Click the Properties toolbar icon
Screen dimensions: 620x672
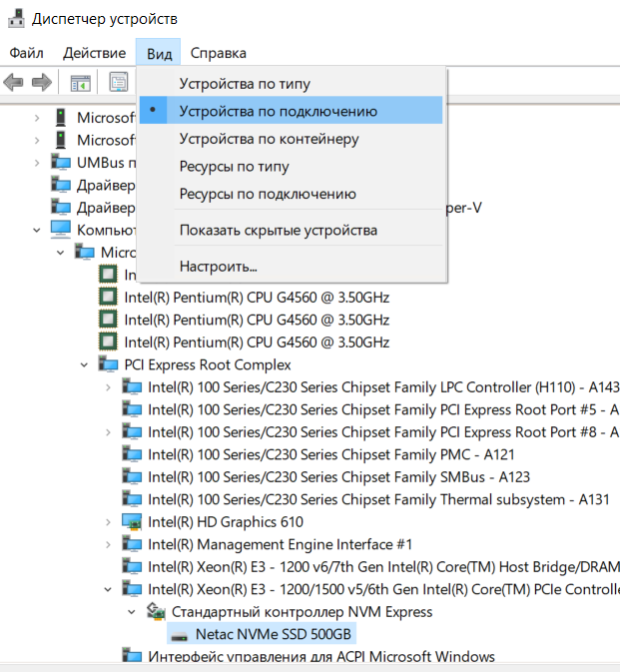pyautogui.click(x=119, y=82)
